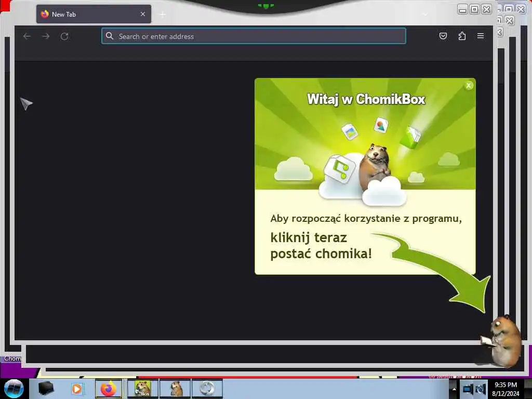Click the hamster illustration in welcome popup

tap(375, 166)
